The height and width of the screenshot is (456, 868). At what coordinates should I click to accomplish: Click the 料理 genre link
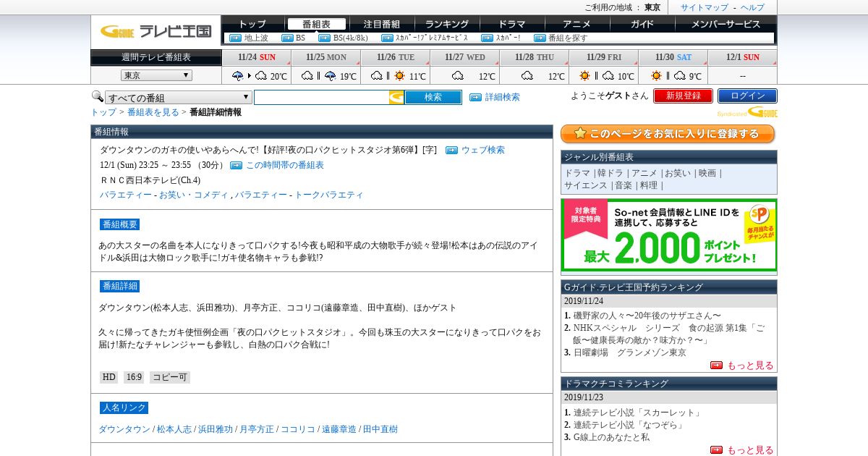pos(649,185)
